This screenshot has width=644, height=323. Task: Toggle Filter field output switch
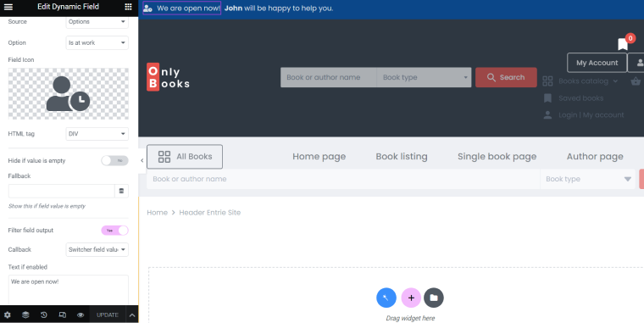(x=114, y=231)
